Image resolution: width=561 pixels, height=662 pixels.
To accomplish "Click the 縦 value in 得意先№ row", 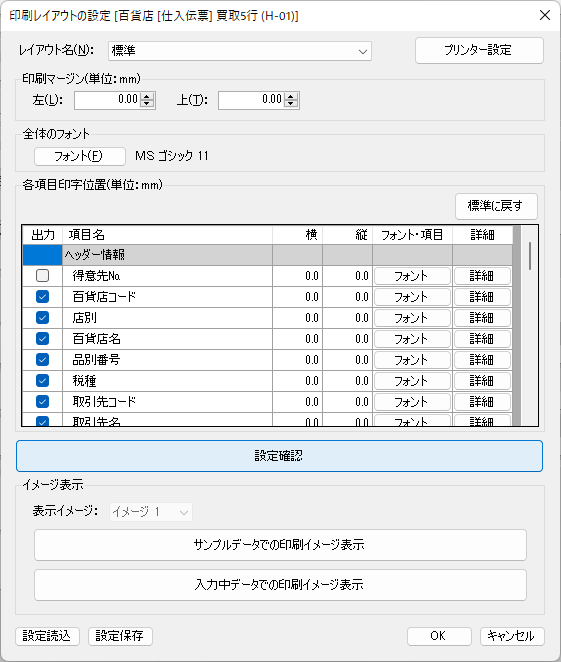I will coord(347,276).
